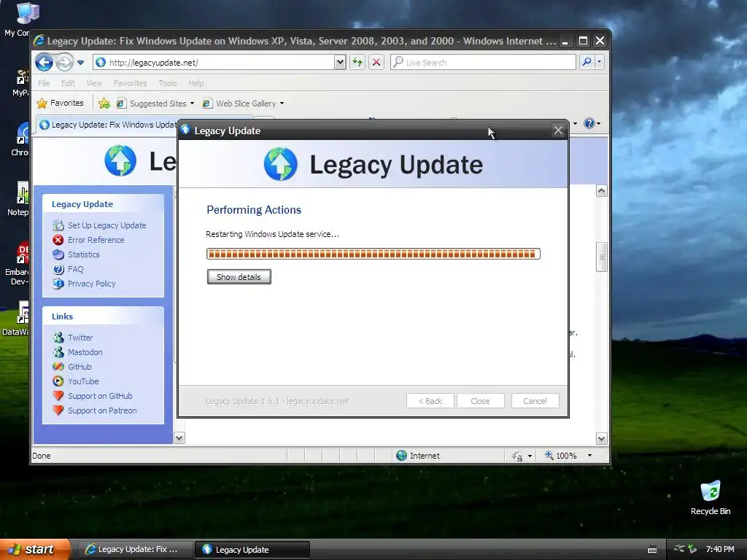Screen dimensions: 747x560
Task: Click the GitHub butterfly icon
Action: point(58,367)
